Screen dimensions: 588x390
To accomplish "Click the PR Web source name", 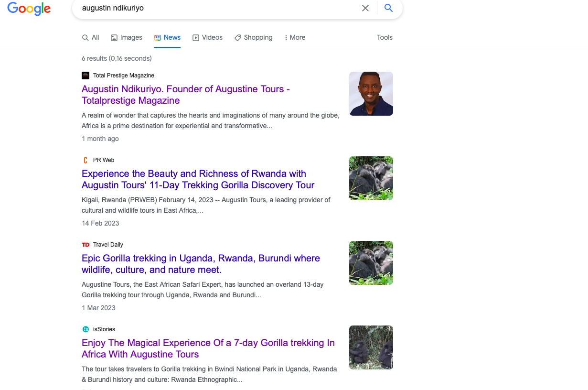I will (x=104, y=160).
